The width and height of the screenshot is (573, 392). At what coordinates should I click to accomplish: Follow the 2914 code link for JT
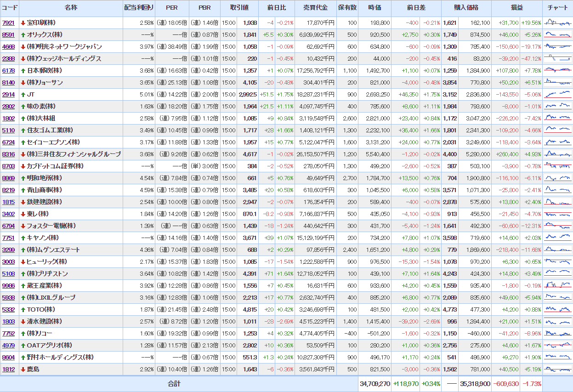click(8, 95)
